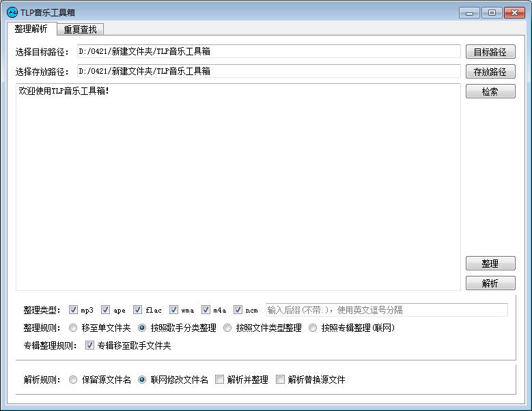Switch to the 整理解析 tab
This screenshot has width=532, height=411.
click(31, 29)
